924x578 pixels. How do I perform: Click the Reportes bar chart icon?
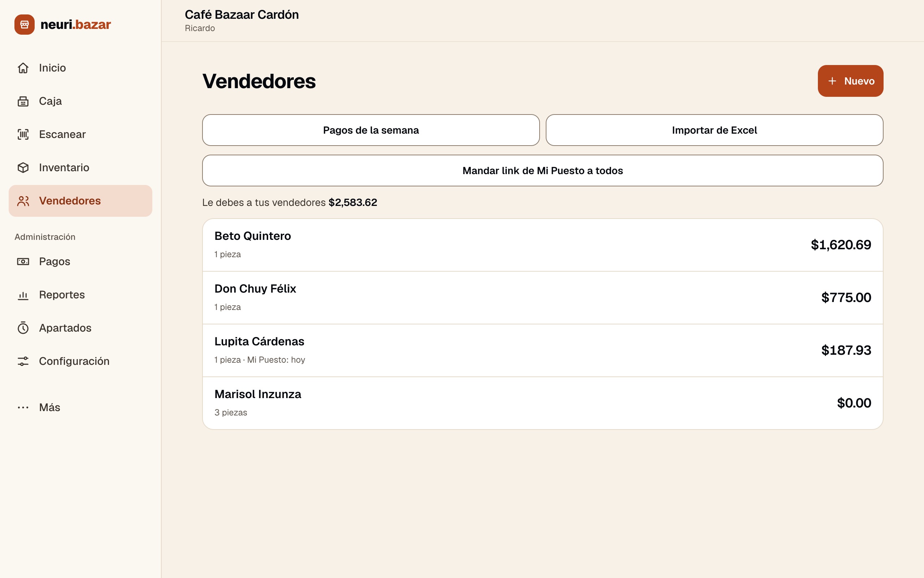23,295
